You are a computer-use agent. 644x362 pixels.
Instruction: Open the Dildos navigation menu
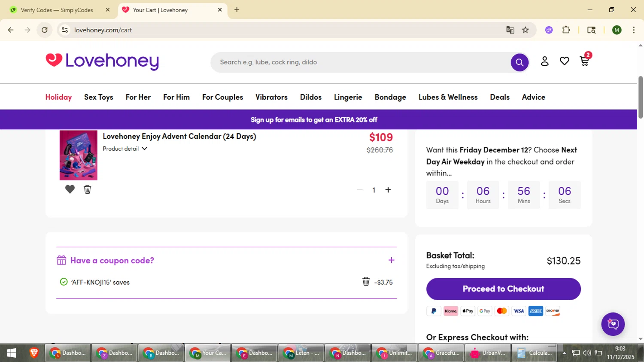click(x=311, y=97)
